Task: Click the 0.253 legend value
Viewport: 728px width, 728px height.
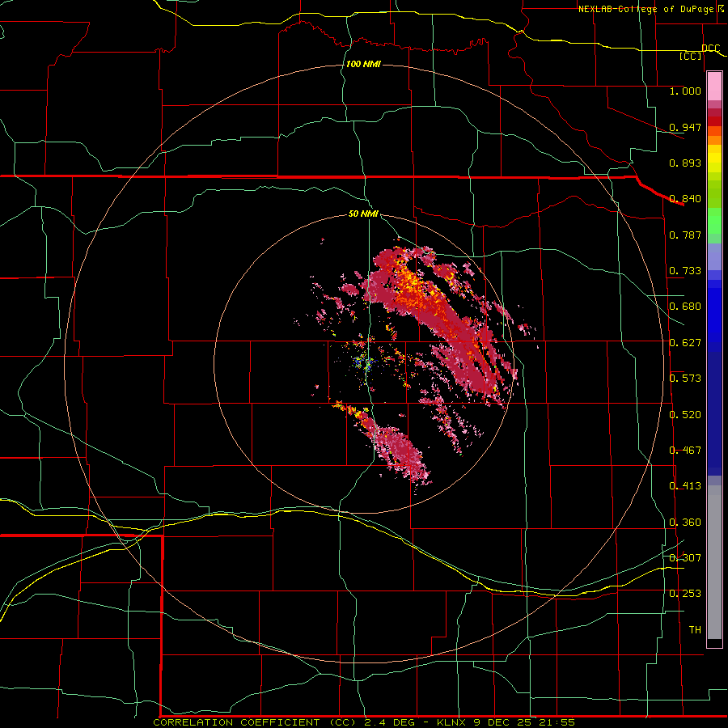Action: 685,594
